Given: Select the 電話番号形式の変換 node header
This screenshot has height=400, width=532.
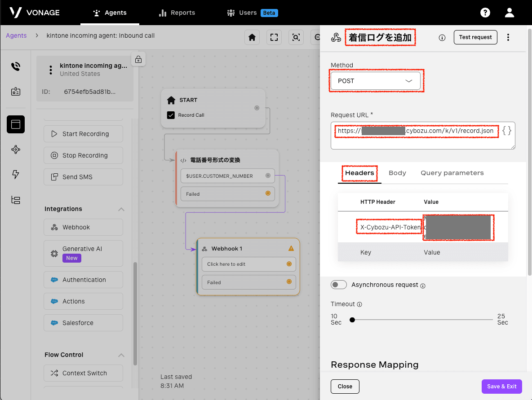Looking at the screenshot, I should coord(215,160).
